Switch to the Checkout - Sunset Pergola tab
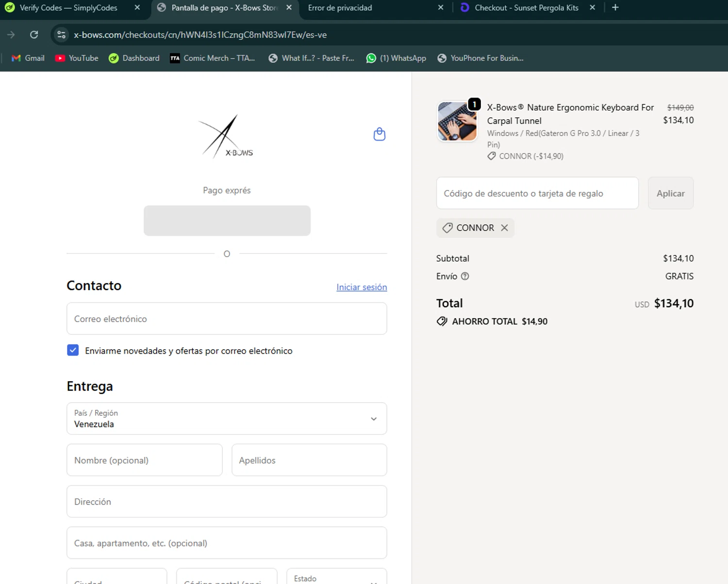728x584 pixels. [526, 8]
